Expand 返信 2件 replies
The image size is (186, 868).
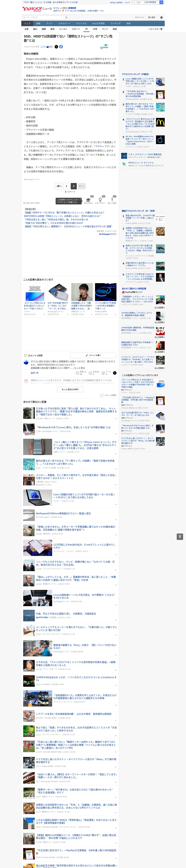coord(34,373)
